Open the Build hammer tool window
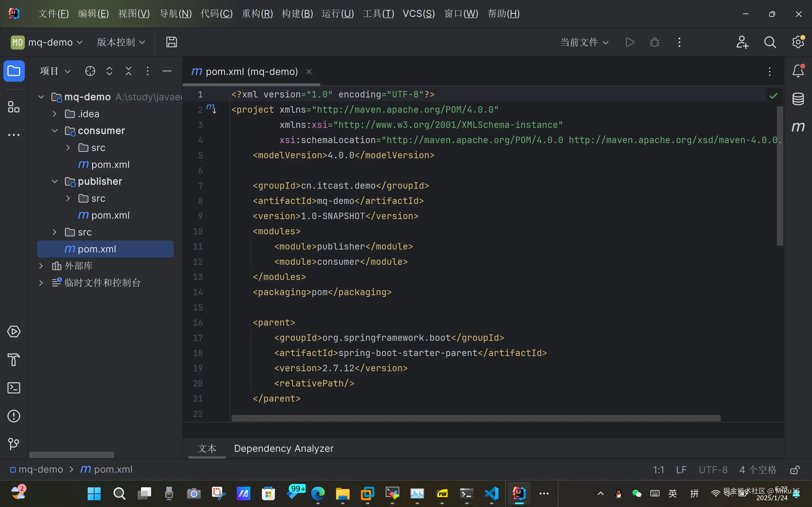 pos(14,360)
